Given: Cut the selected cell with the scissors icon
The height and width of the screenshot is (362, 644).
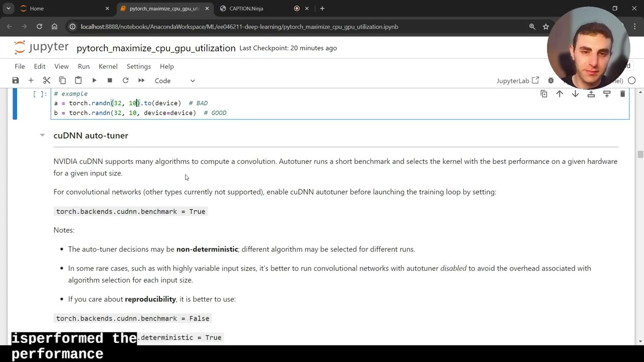Looking at the screenshot, I should coord(47,80).
